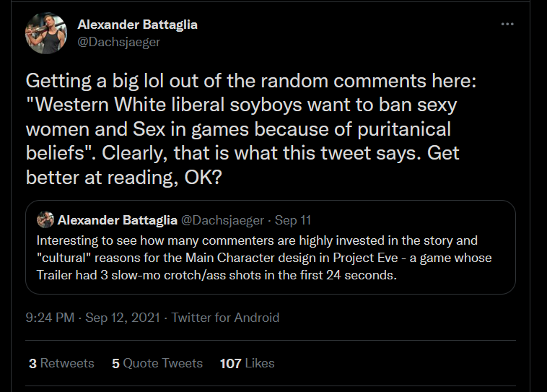Open the three-dot more options menu
The width and height of the screenshot is (547, 392).
point(507,24)
